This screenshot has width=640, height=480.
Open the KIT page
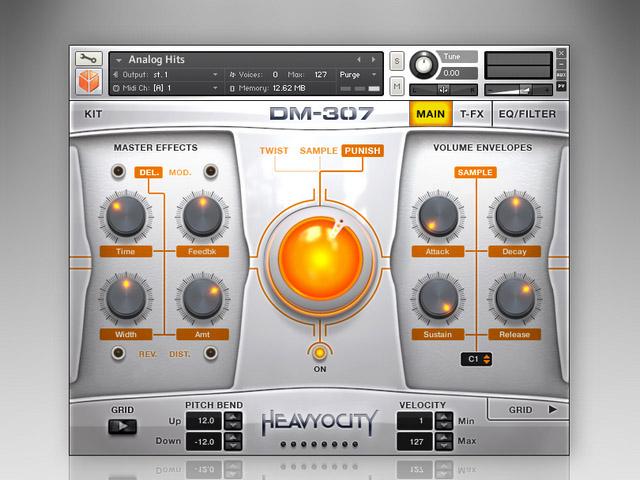click(x=93, y=114)
